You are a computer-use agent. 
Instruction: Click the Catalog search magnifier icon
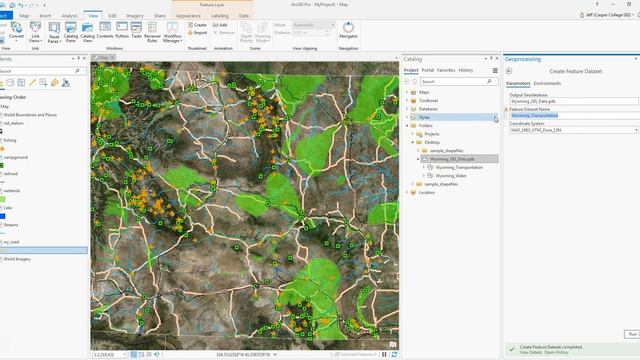[x=489, y=82]
